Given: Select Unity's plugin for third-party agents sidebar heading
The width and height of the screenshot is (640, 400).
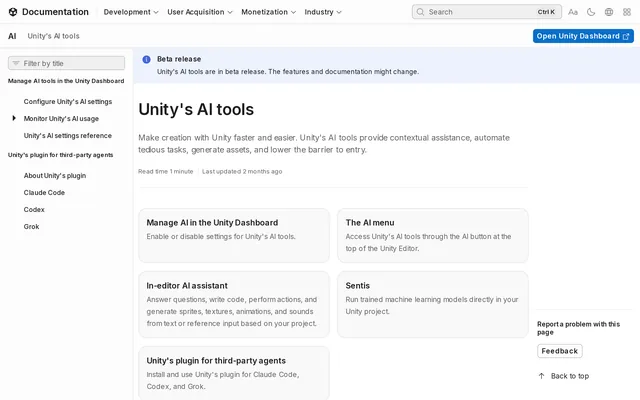Looking at the screenshot, I should (x=60, y=155).
